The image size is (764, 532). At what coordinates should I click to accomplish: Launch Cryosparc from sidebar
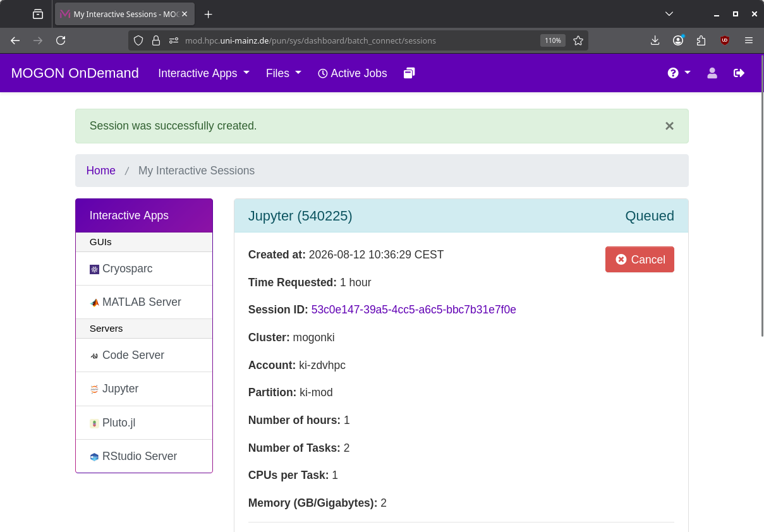tap(144, 269)
